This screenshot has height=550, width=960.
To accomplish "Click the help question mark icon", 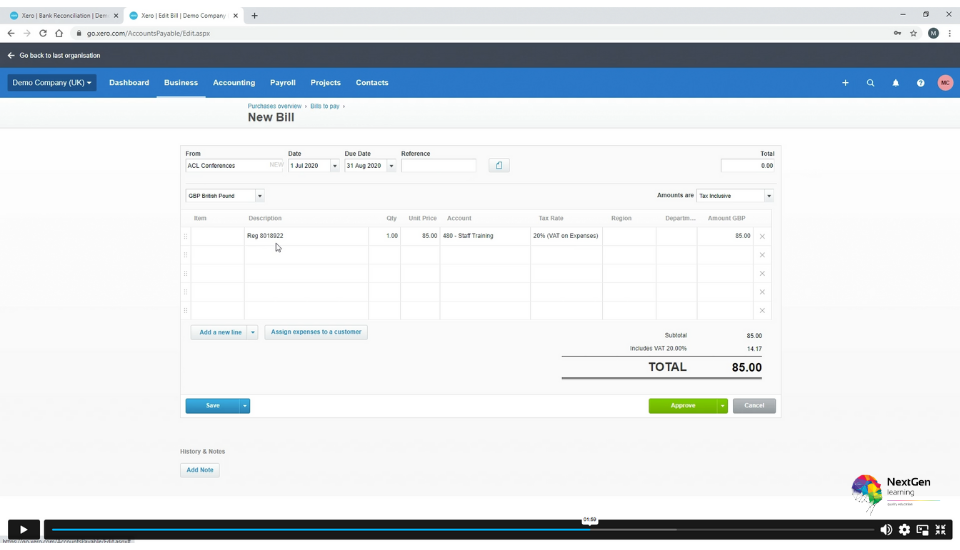I will point(921,83).
